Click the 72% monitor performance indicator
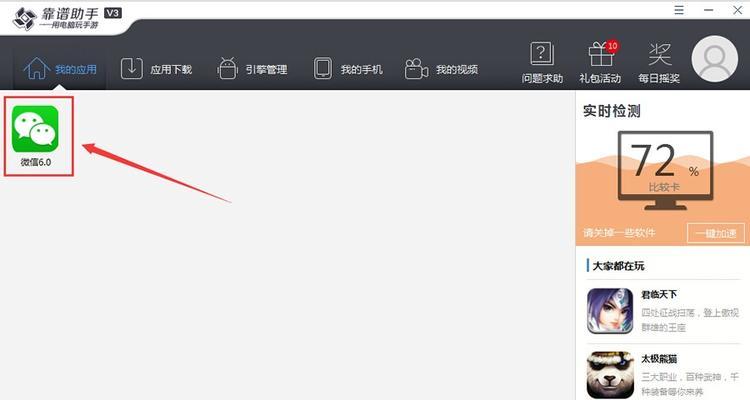Screen dimensions: 750x400 (x=665, y=170)
